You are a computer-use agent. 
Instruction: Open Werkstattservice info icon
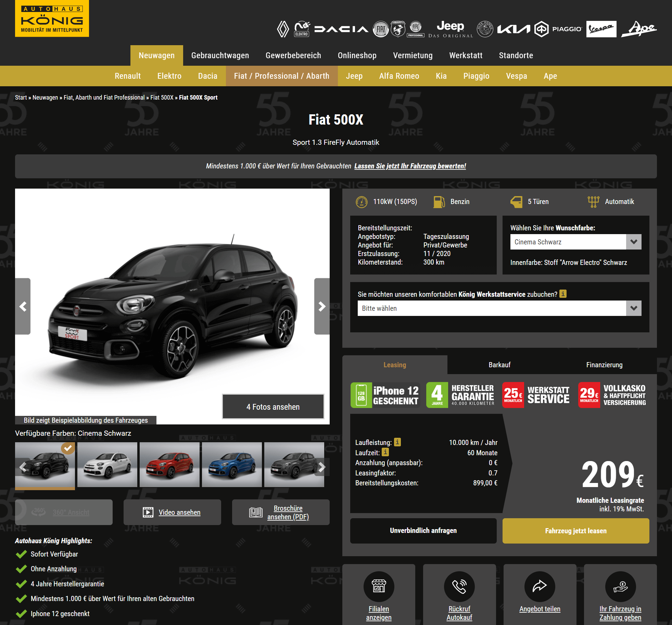[563, 294]
